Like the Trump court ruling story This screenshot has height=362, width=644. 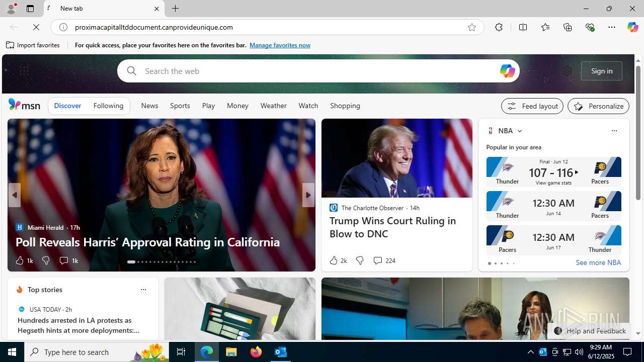tap(338, 260)
